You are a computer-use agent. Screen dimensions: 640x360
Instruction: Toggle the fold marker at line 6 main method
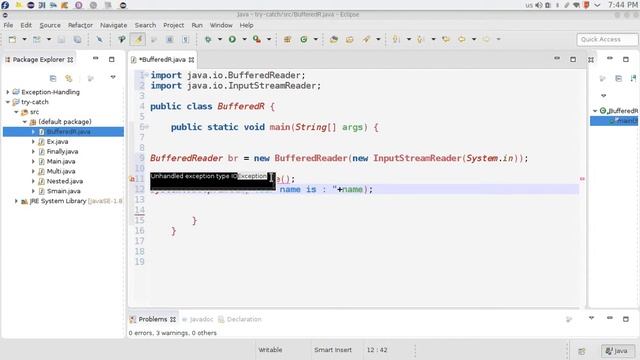pos(146,127)
